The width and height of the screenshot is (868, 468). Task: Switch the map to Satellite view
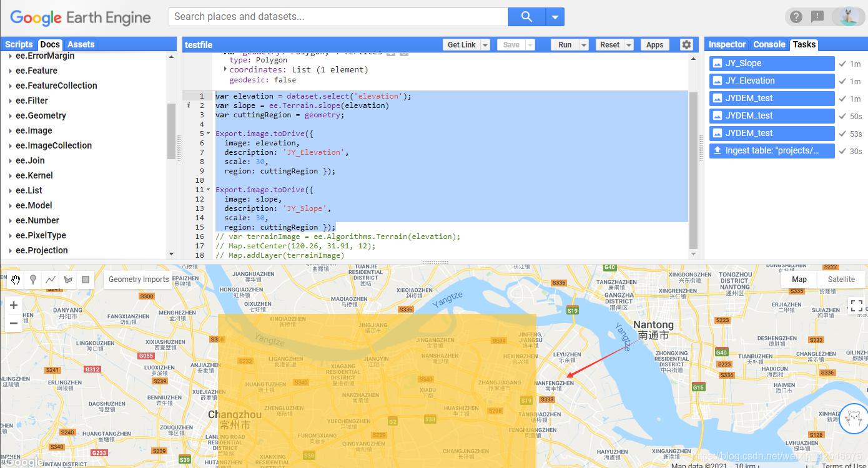tap(841, 280)
